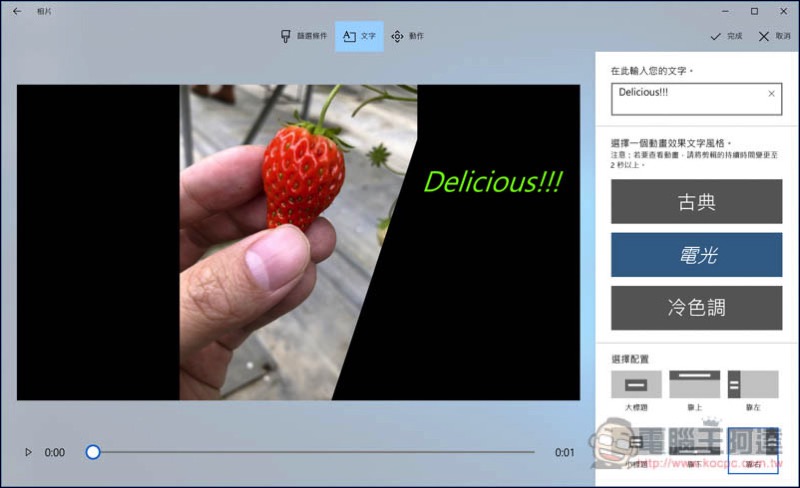The height and width of the screenshot is (488, 800).
Task: Click the back arrow in title bar
Action: [x=16, y=11]
